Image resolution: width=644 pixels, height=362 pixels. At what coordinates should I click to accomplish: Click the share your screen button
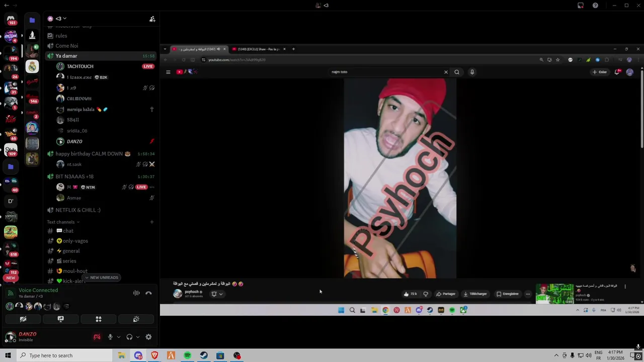point(60,319)
